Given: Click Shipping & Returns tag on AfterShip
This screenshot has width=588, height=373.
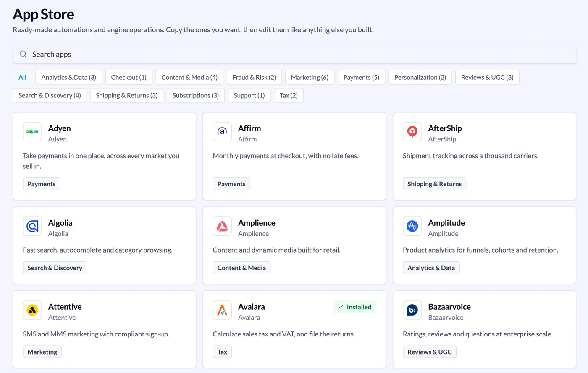Looking at the screenshot, I should pyautogui.click(x=434, y=184).
